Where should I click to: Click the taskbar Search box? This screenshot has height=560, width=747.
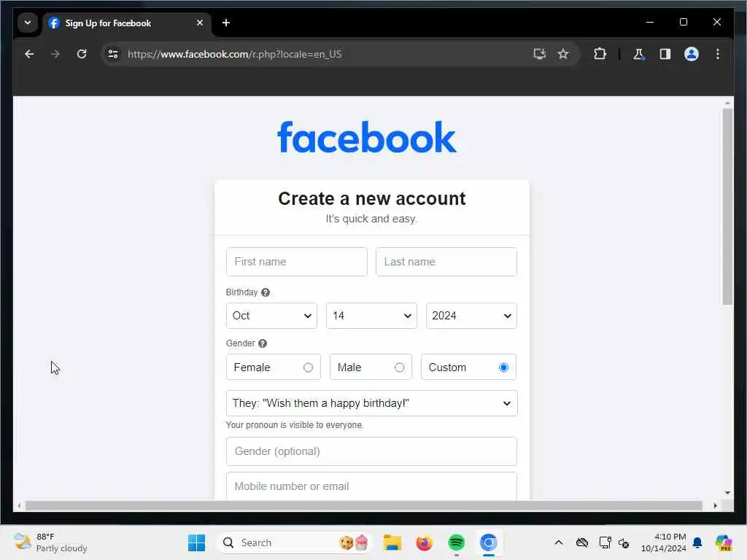pyautogui.click(x=295, y=542)
